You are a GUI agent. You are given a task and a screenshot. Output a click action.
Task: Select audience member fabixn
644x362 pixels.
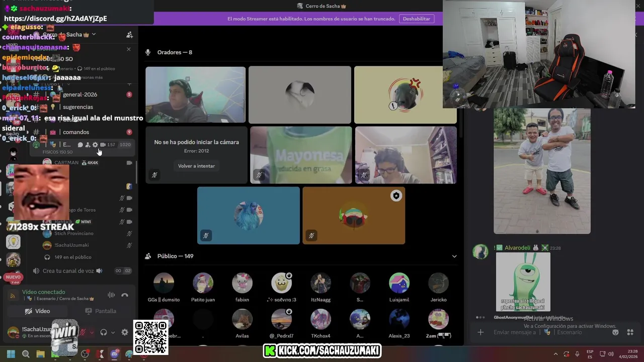click(x=242, y=288)
